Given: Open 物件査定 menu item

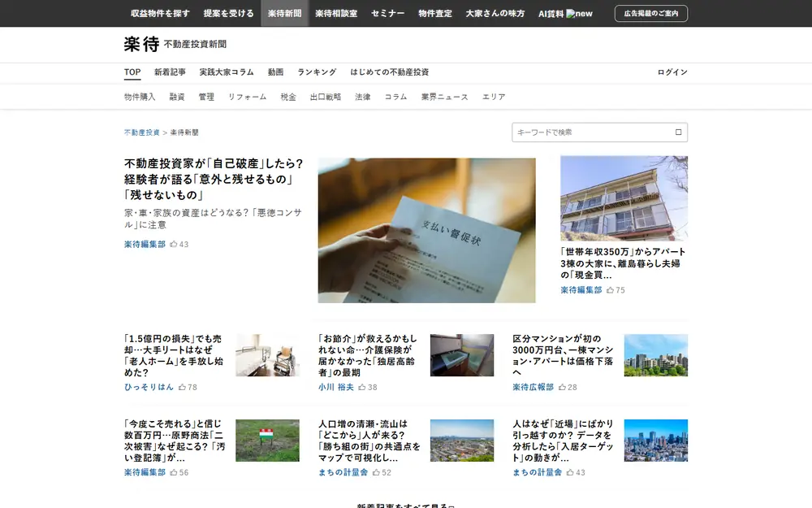Looking at the screenshot, I should click(x=435, y=14).
